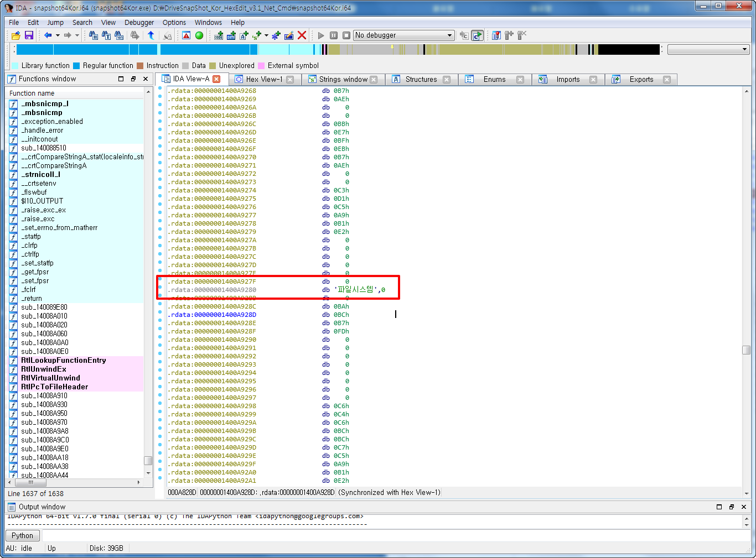
Task: Open the forward-arrow history dropdown
Action: 77,35
